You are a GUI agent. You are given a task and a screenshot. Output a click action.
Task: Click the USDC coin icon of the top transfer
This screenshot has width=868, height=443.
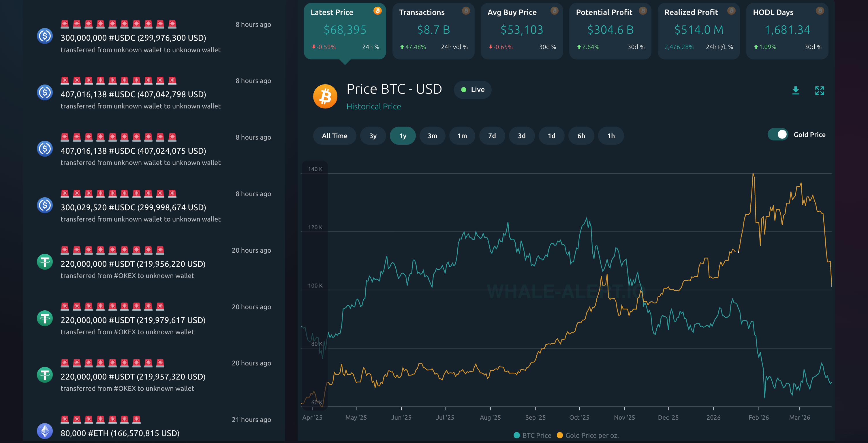(45, 36)
